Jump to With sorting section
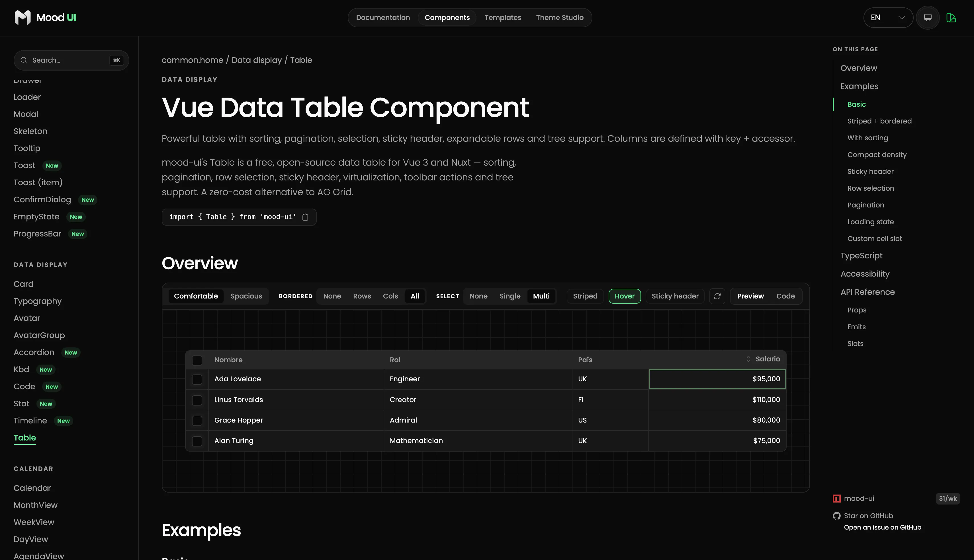Screen dimensions: 974x560 click(867, 138)
